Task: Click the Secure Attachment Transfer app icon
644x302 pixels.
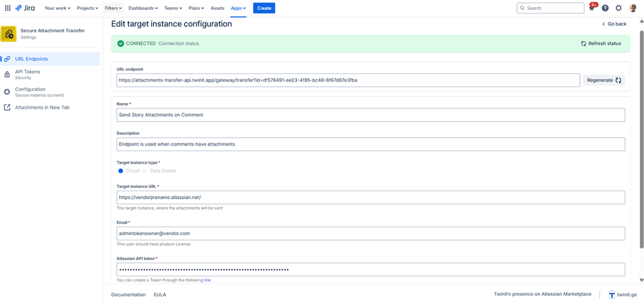Action: pos(8,33)
